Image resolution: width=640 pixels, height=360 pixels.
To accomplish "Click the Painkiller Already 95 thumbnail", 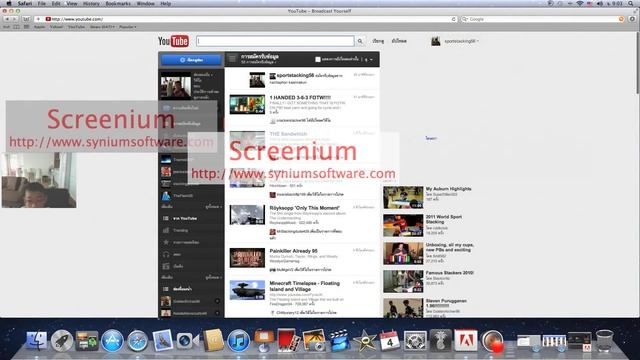I will point(247,258).
